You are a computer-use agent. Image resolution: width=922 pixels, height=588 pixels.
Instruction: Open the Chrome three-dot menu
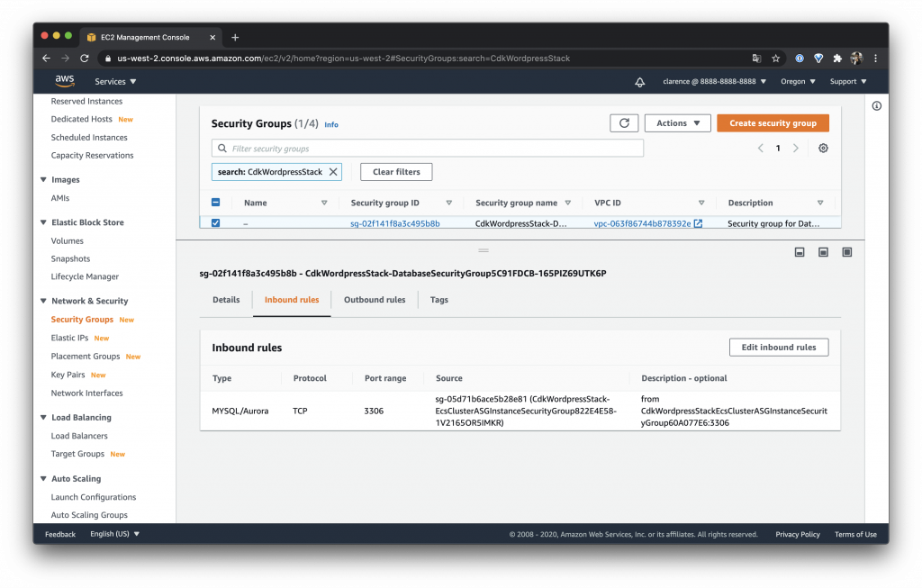point(875,59)
